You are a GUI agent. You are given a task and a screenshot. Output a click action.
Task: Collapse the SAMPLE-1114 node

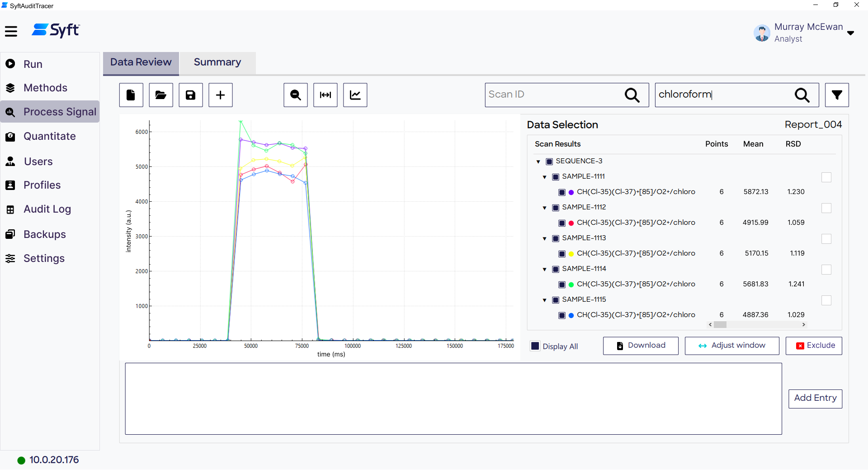click(544, 269)
